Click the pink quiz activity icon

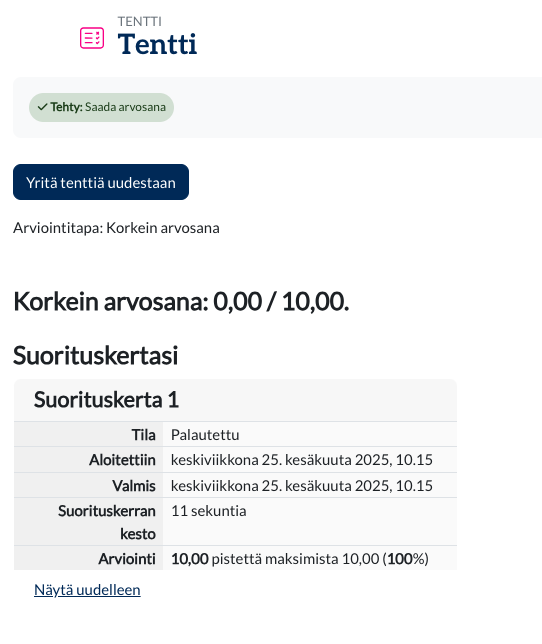(x=92, y=38)
